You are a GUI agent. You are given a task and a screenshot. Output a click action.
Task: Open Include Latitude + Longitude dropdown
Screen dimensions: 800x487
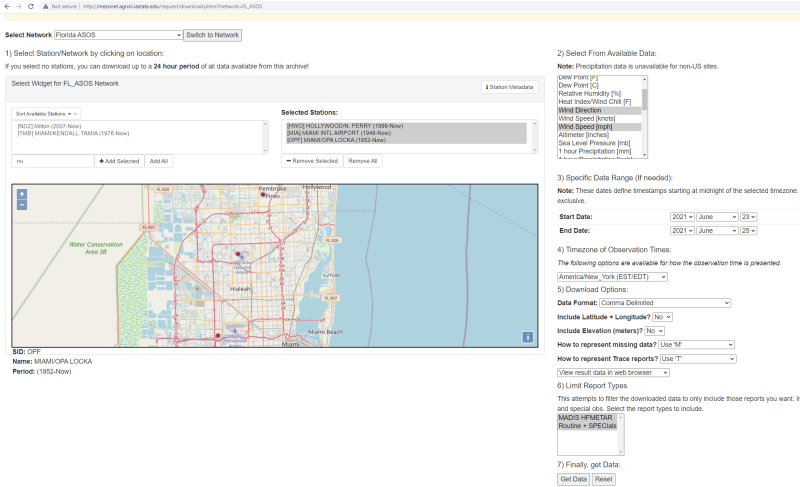(662, 317)
